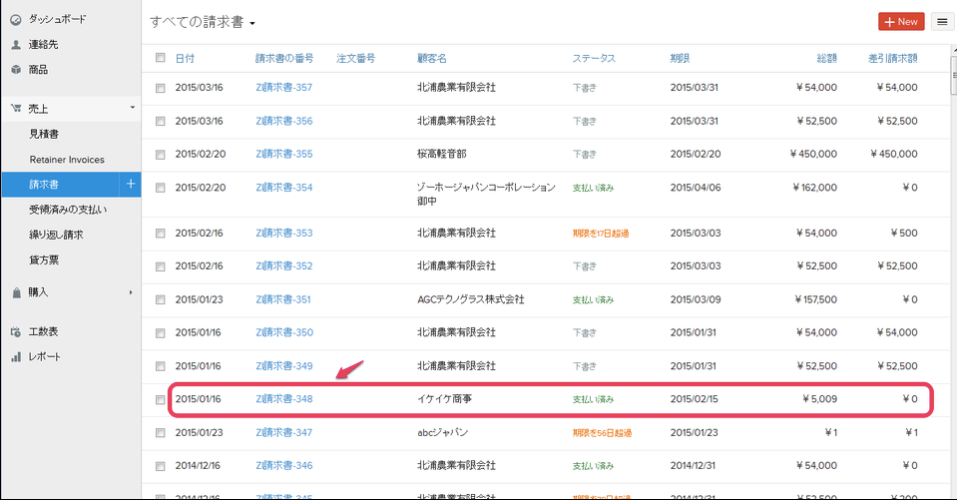Select 請求書 in the sidebar
957x500 pixels.
44,184
